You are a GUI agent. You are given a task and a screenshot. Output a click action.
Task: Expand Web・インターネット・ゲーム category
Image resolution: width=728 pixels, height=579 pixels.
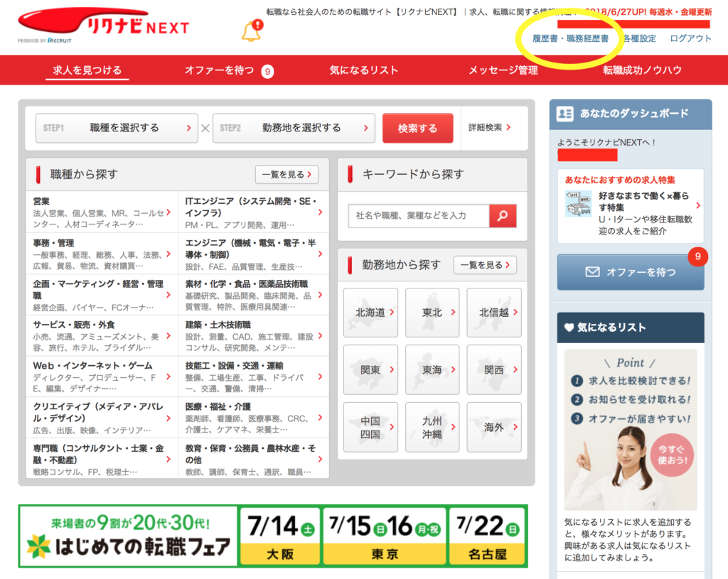(102, 377)
